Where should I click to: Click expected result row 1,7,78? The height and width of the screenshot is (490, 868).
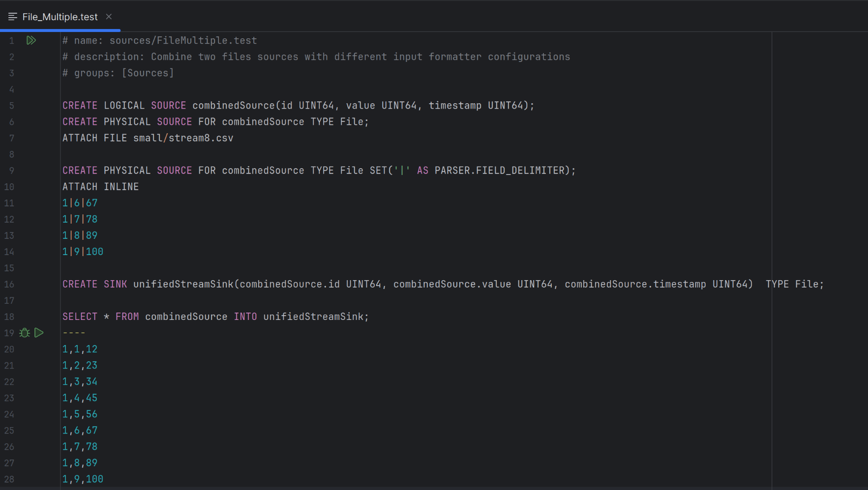80,446
